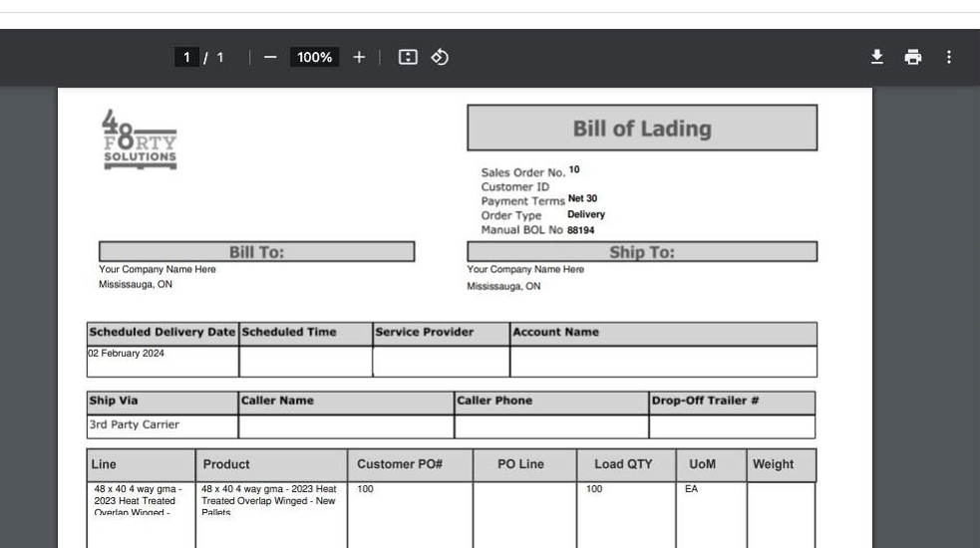
Task: Click the Customer PO# column header
Action: [410, 465]
